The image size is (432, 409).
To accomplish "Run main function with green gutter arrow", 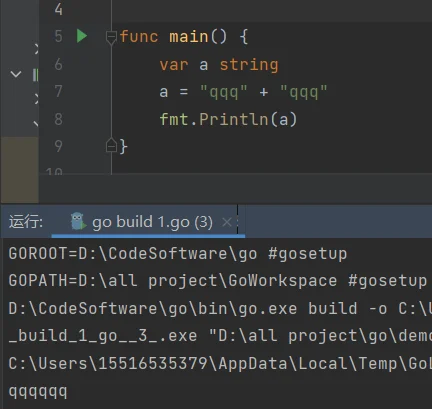I will (82, 36).
